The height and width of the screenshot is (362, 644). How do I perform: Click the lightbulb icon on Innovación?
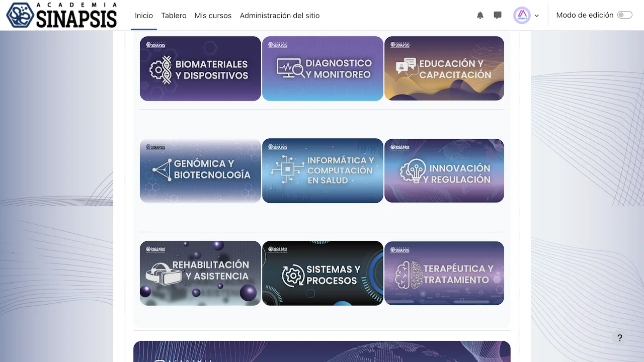pyautogui.click(x=413, y=172)
